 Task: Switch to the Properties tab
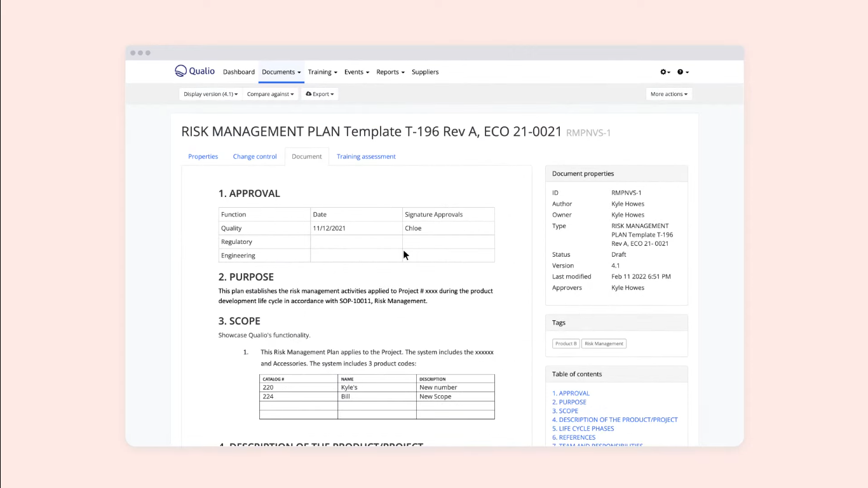(203, 156)
